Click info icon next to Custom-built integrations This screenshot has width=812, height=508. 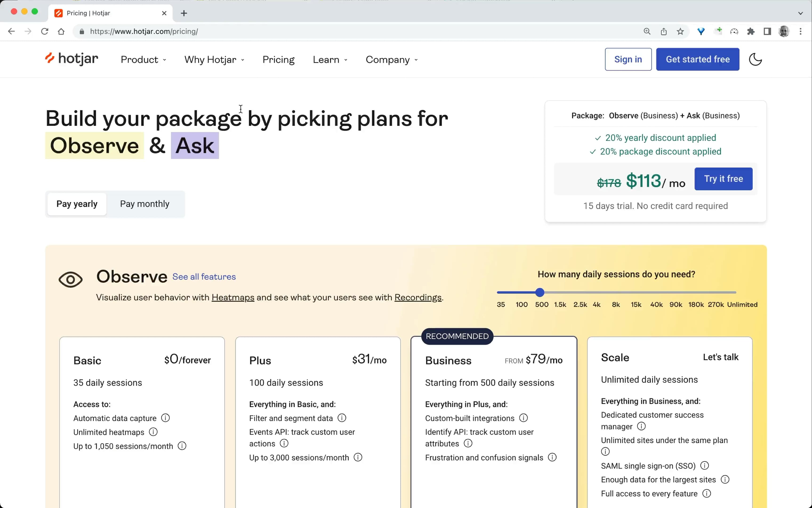point(523,418)
